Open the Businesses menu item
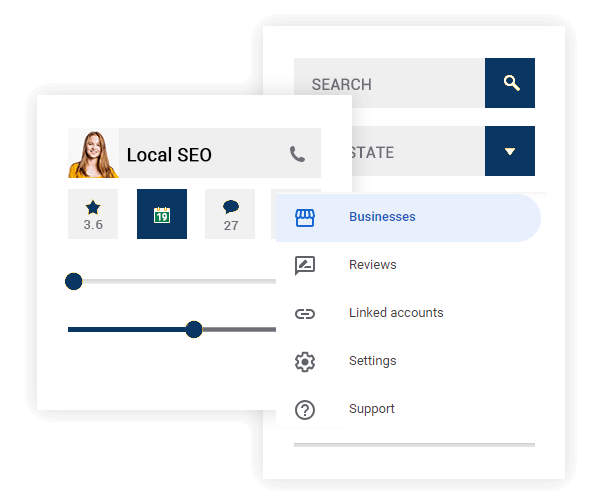Image resolution: width=600 pixels, height=500 pixels. (408, 218)
